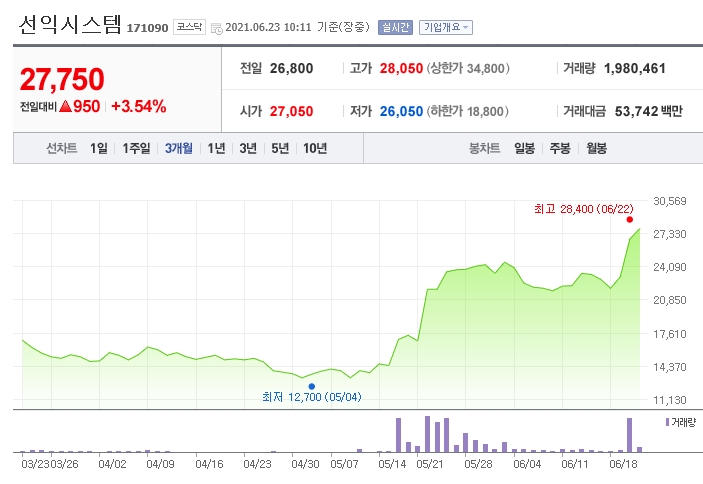703x484 pixels.
Task: Switch to the 3년 chart period
Action: pos(248,148)
